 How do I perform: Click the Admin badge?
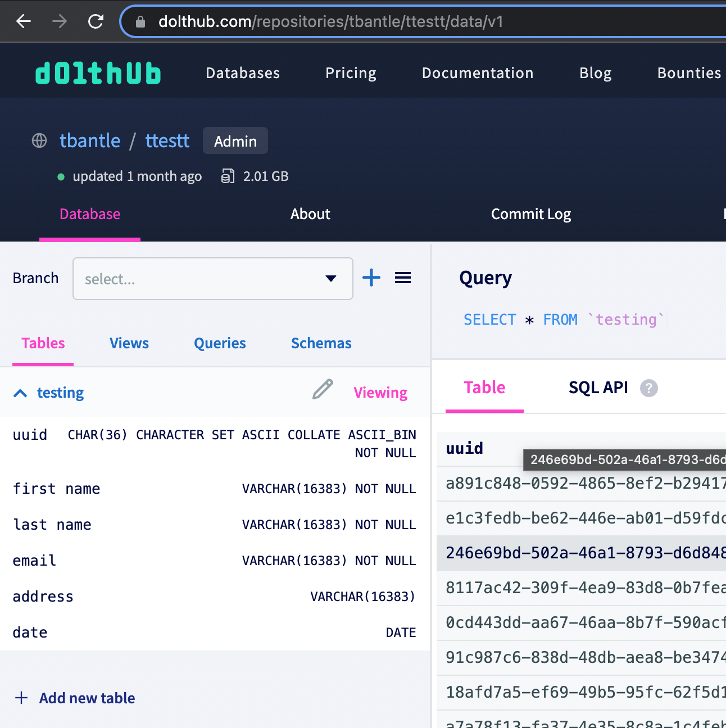235,141
